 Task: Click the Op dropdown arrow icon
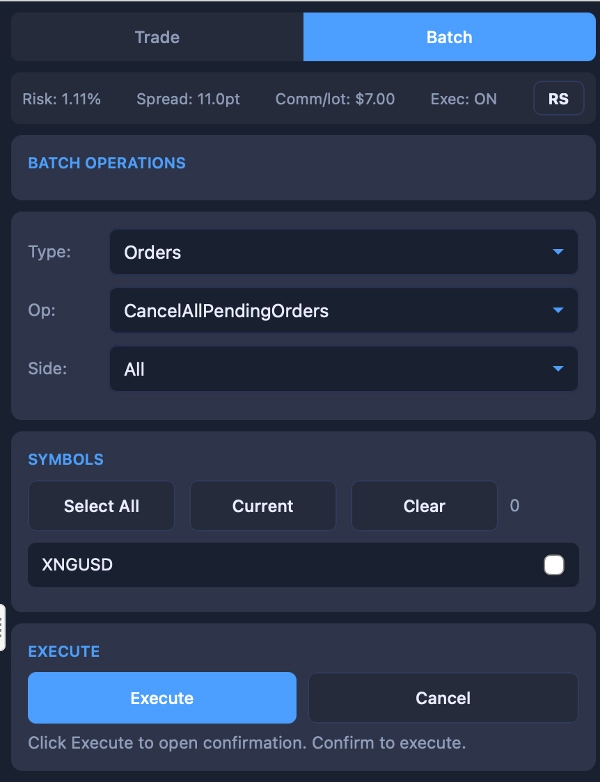pos(558,311)
